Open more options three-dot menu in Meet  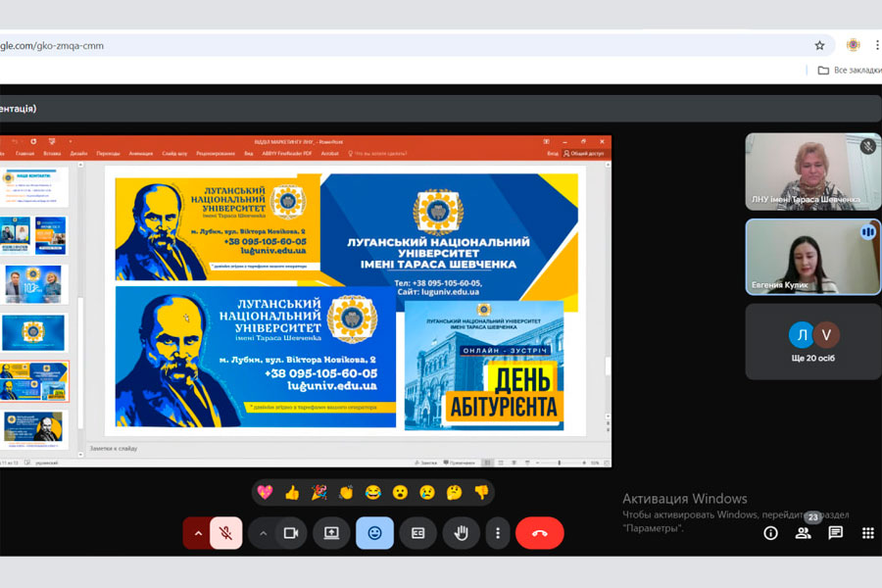[x=498, y=533]
